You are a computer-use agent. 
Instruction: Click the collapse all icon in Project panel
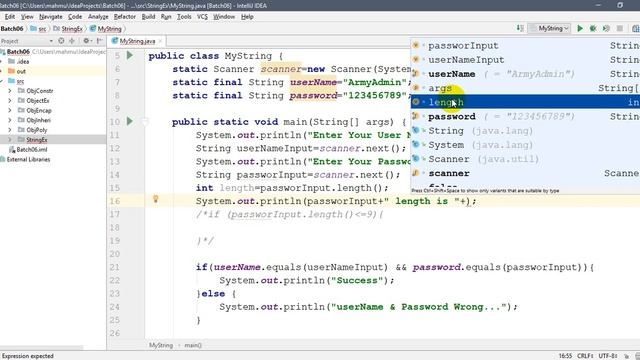pyautogui.click(x=72, y=41)
